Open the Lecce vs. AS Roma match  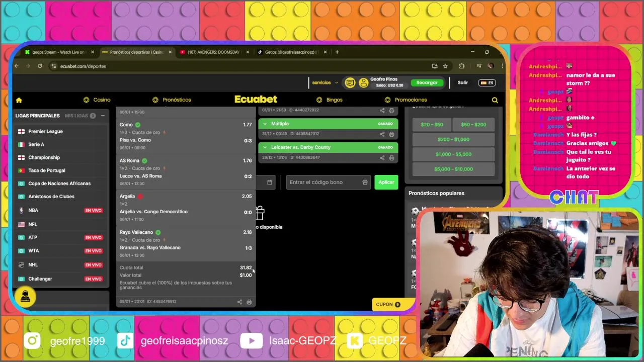point(140,176)
